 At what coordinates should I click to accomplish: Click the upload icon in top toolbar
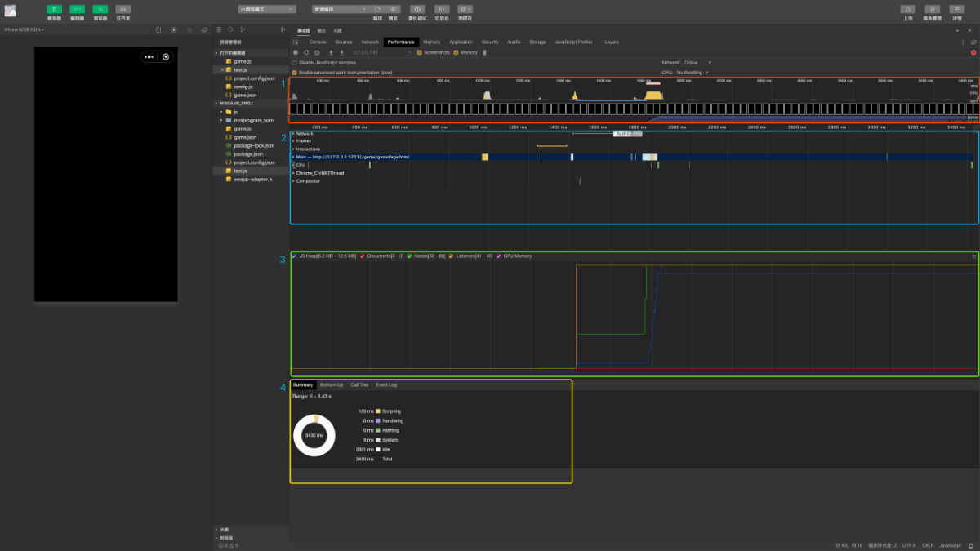click(908, 9)
